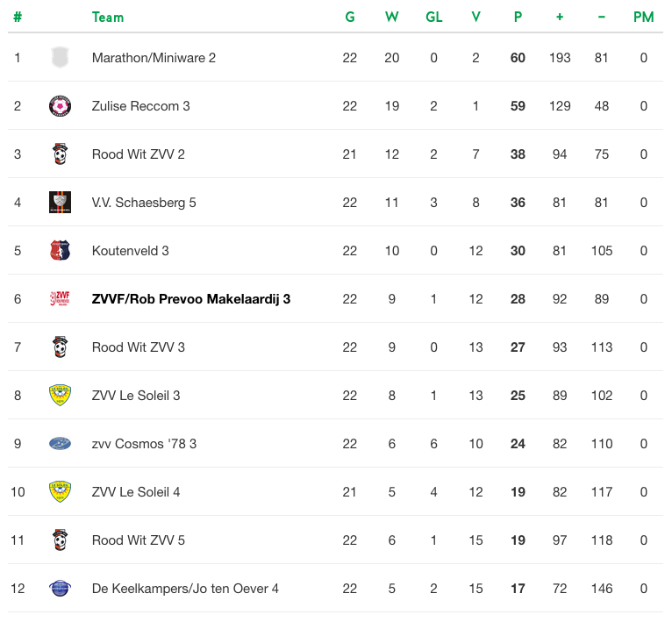This screenshot has height=629, width=672.
Task: Sort by the GL draws column header
Action: pos(433,18)
